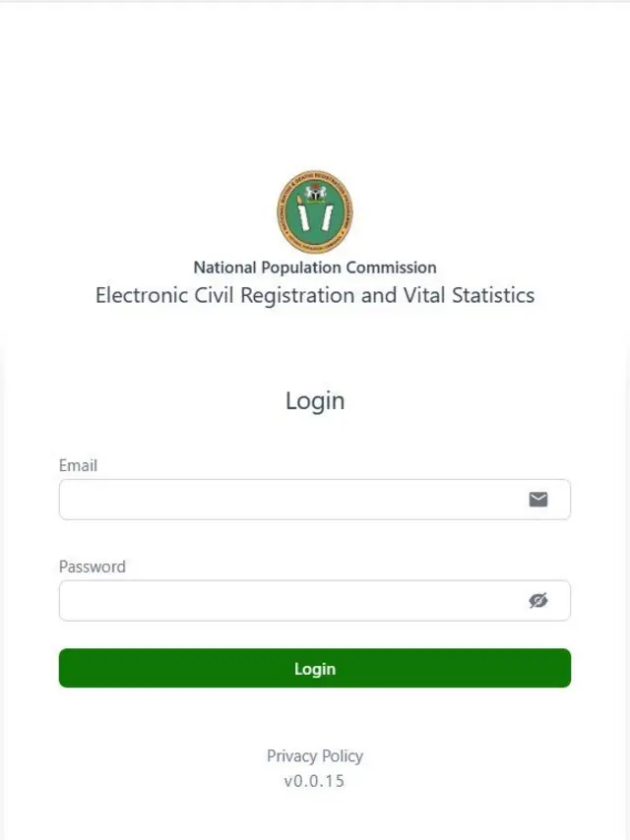The width and height of the screenshot is (630, 840).
Task: Click the crossed-out eye icon beside password
Action: [538, 600]
